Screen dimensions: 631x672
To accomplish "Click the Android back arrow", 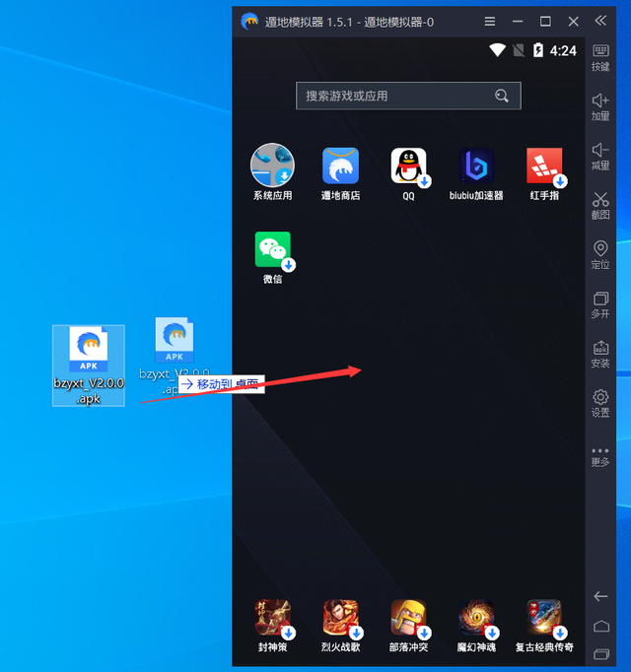I will (x=601, y=596).
